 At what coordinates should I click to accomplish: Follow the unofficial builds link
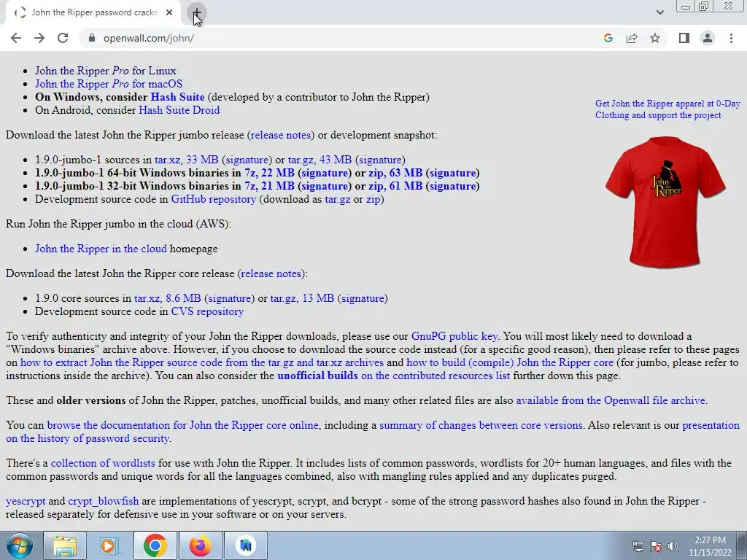pyautogui.click(x=317, y=376)
